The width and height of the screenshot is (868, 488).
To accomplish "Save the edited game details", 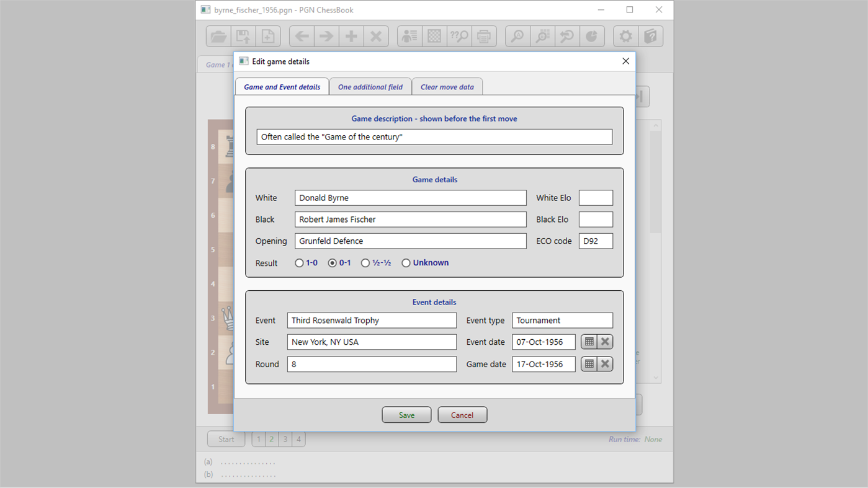I will tap(406, 414).
